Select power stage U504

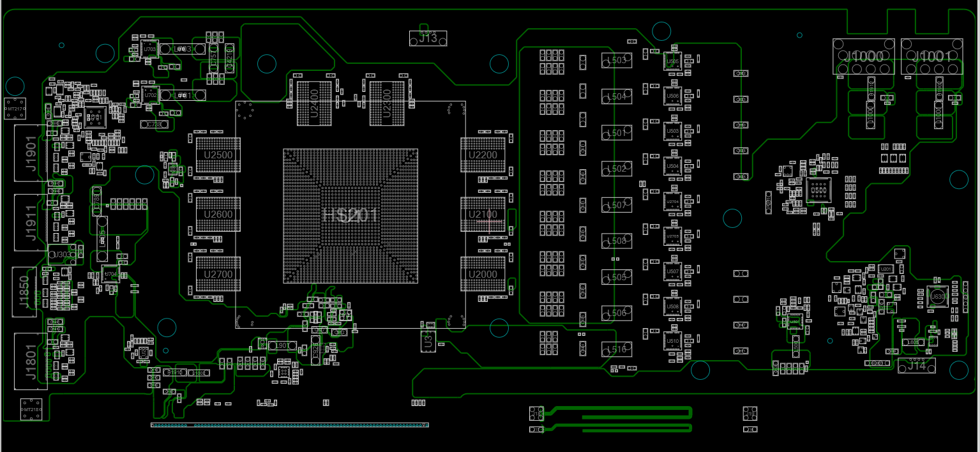click(x=672, y=166)
